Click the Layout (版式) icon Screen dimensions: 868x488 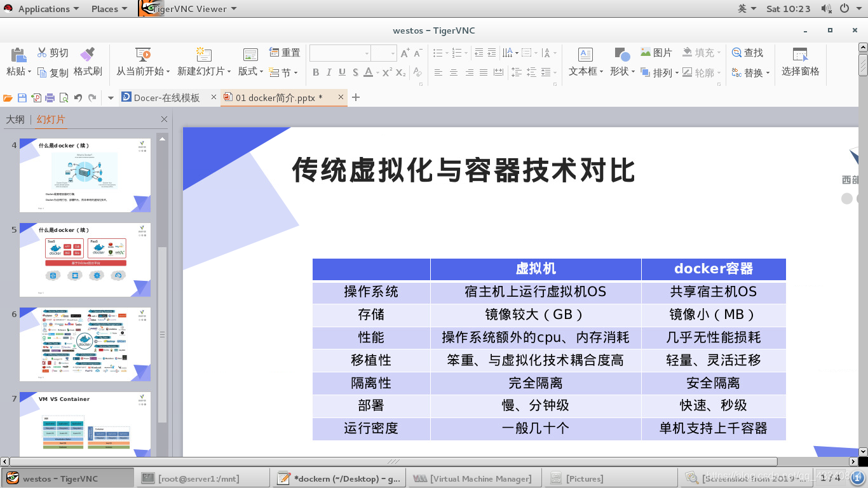[250, 54]
